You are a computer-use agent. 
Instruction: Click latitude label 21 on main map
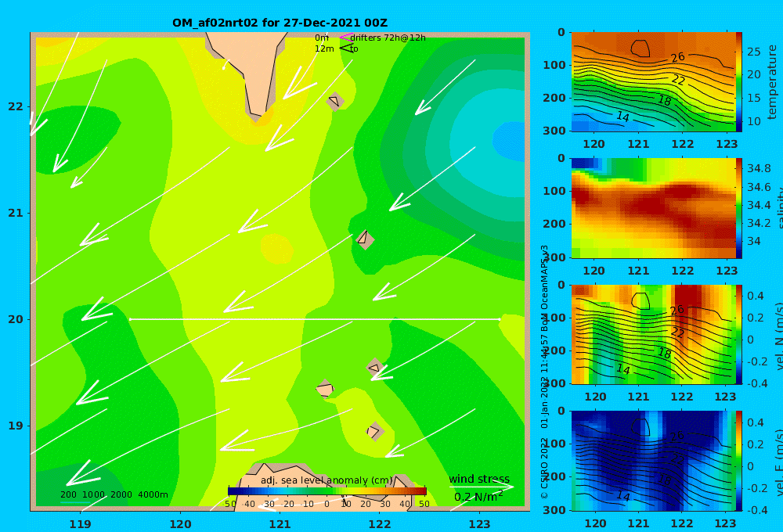pyautogui.click(x=16, y=213)
